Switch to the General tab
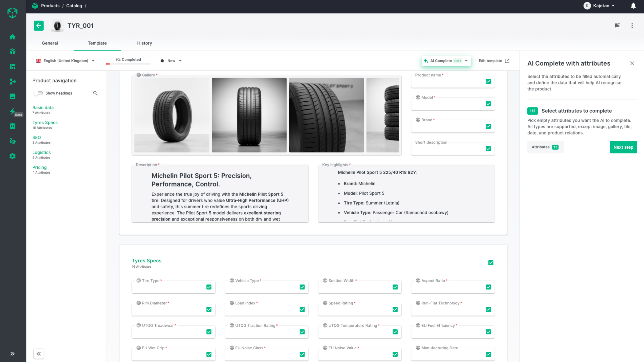The height and width of the screenshot is (362, 644). click(x=50, y=43)
